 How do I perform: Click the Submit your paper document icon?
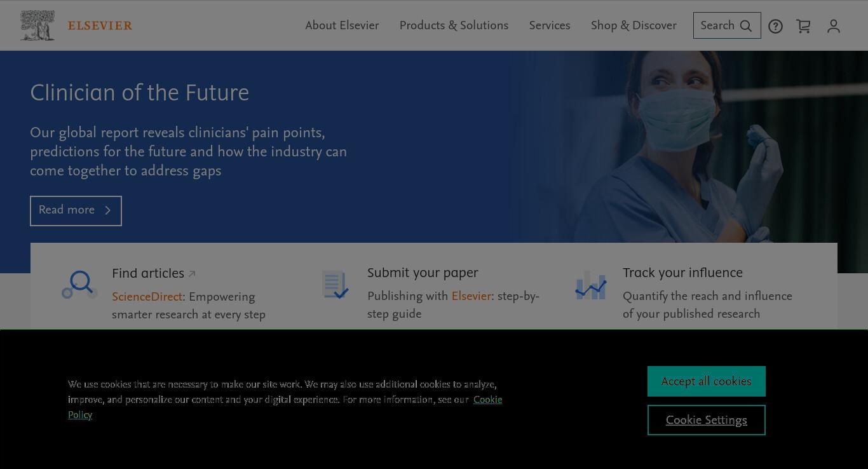point(336,284)
